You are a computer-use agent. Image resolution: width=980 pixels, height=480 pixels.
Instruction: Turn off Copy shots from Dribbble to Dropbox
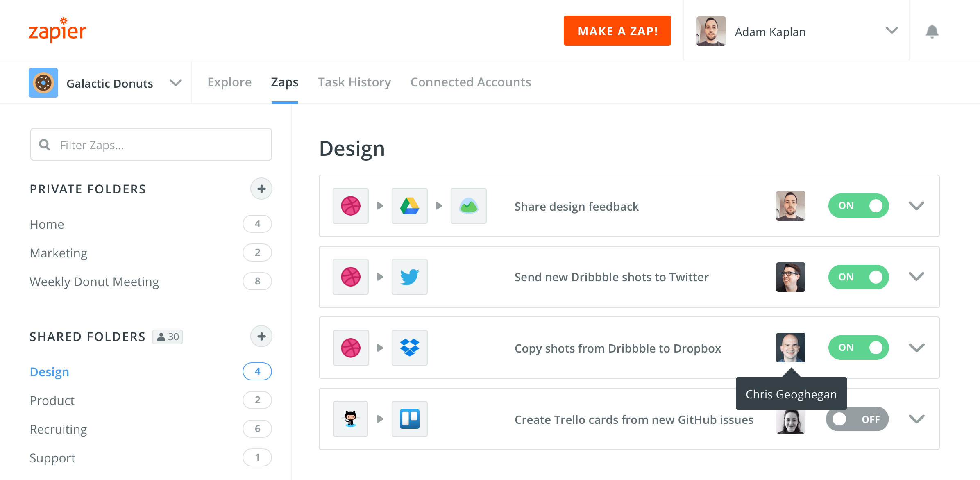click(859, 348)
